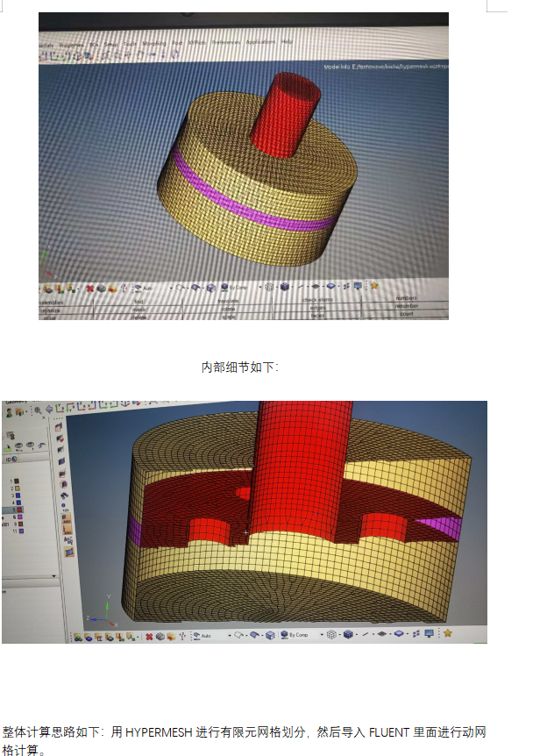Click the translate panel button in the first HyperMesh photo
This screenshot has width=554, height=756.
click(228, 301)
